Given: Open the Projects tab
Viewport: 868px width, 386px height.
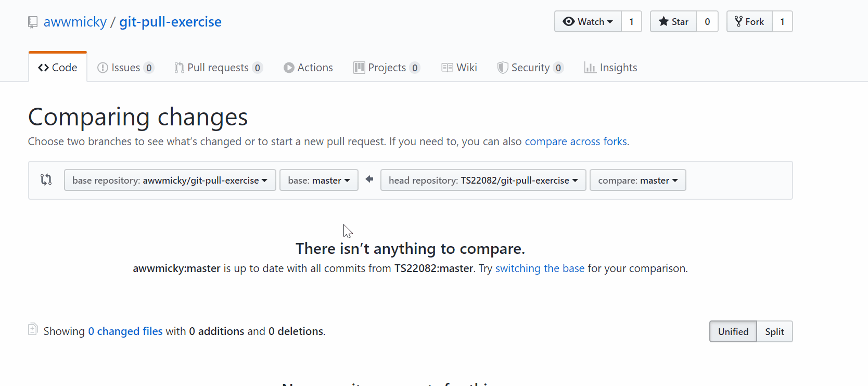Looking at the screenshot, I should coord(387,68).
